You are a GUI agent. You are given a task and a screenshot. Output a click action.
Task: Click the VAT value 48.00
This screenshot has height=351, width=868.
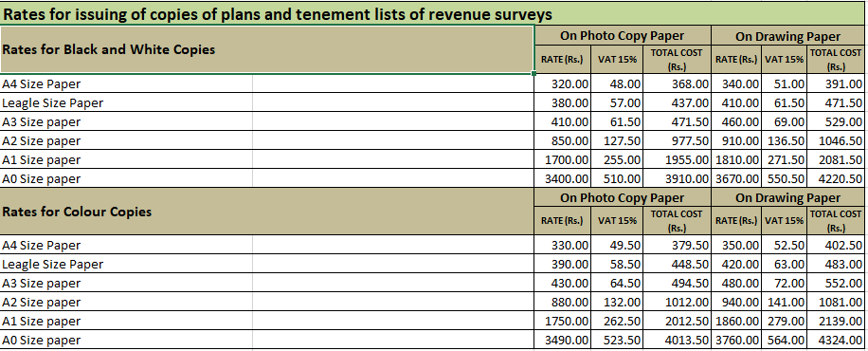(x=617, y=84)
